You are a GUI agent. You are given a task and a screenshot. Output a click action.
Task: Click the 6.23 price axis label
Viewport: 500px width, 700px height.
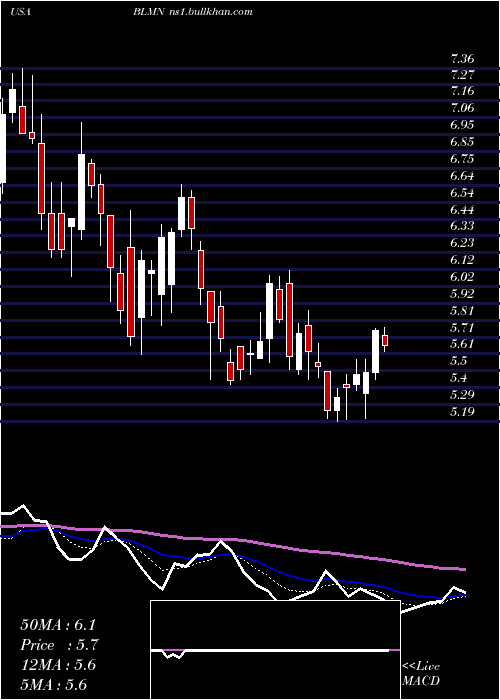462,243
